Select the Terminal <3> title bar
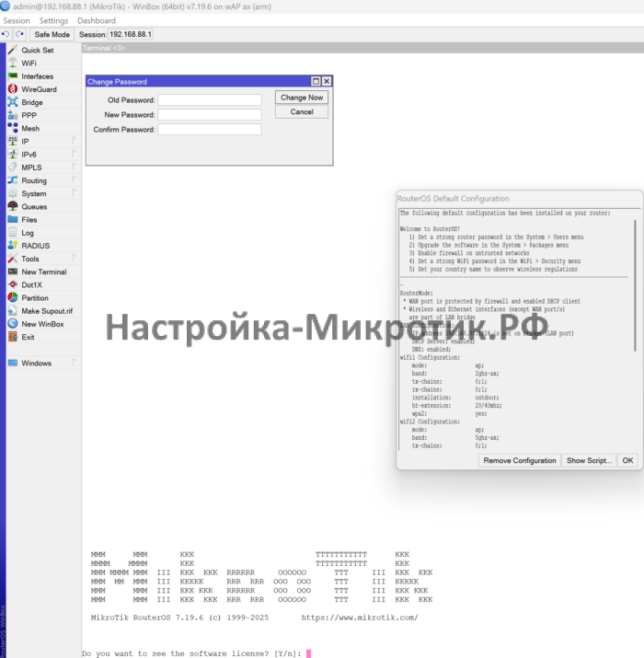 (x=362, y=48)
